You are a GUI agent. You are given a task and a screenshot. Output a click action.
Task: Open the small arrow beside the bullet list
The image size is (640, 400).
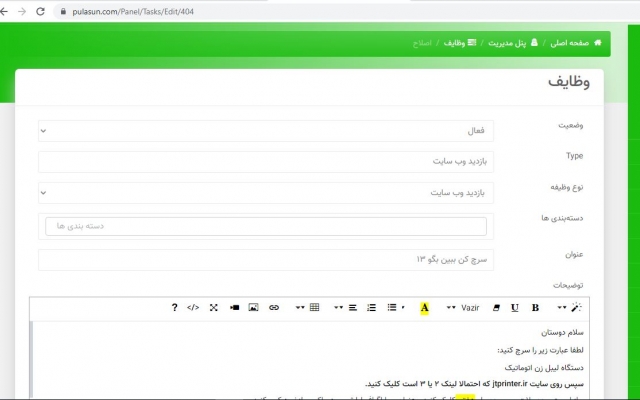click(403, 308)
